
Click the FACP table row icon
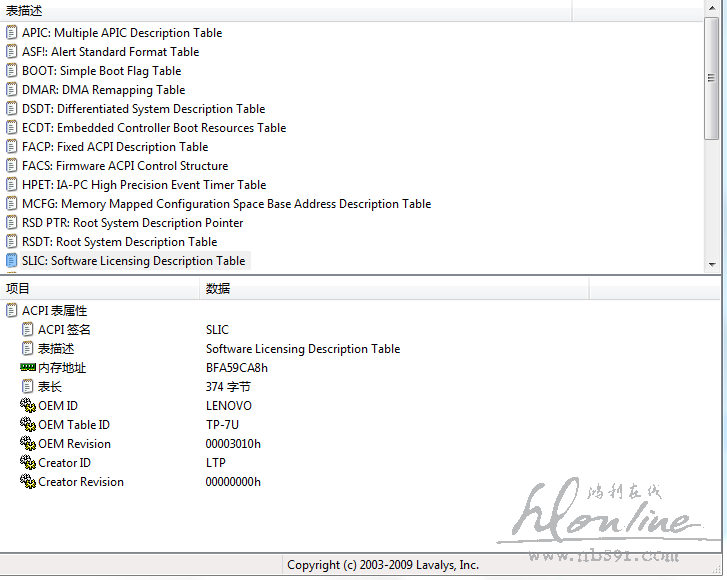[12, 147]
